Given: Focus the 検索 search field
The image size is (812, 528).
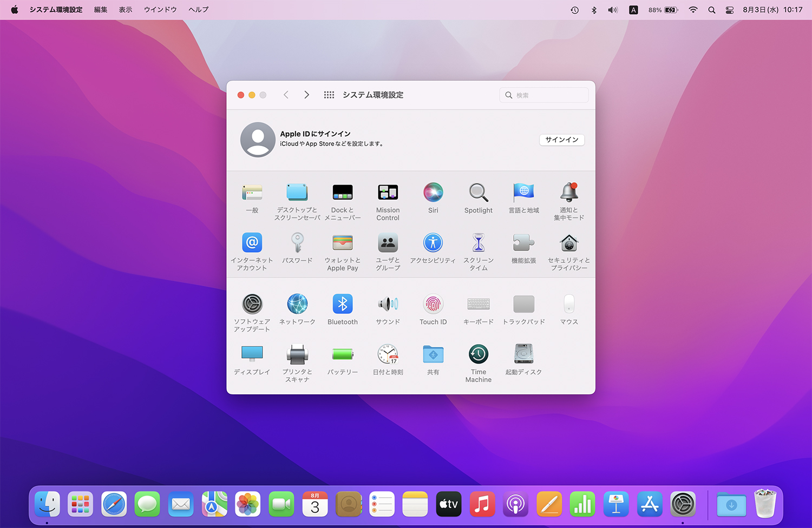Looking at the screenshot, I should click(x=544, y=95).
